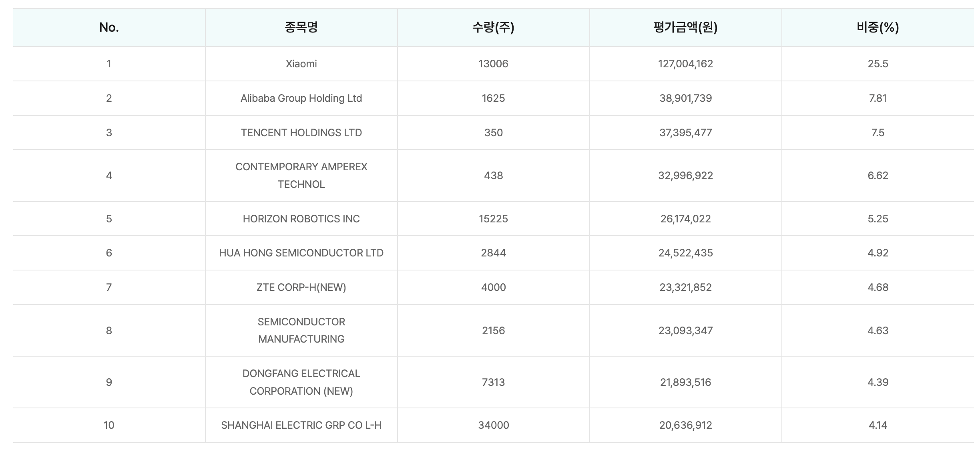The height and width of the screenshot is (456, 980).
Task: Select SHANGHAI ELECTRIC GRP CO L-H row
Action: [301, 425]
